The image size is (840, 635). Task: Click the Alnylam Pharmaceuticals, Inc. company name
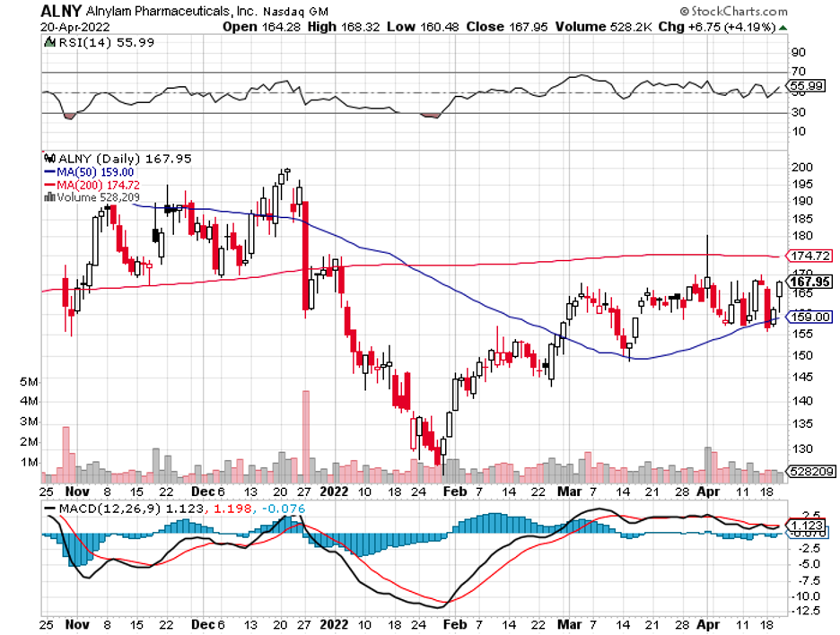(x=171, y=12)
